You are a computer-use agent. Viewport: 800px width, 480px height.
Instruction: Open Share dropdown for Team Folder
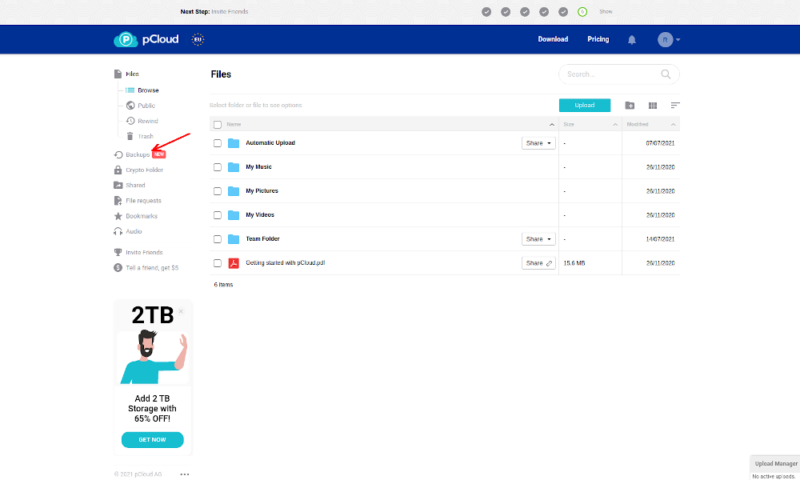tap(538, 239)
